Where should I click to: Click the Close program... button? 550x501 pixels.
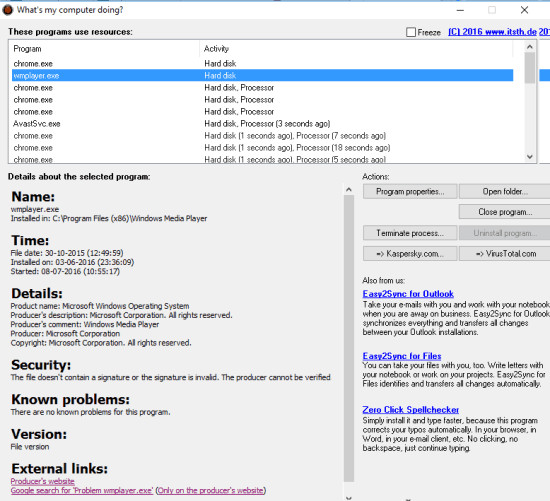(504, 212)
